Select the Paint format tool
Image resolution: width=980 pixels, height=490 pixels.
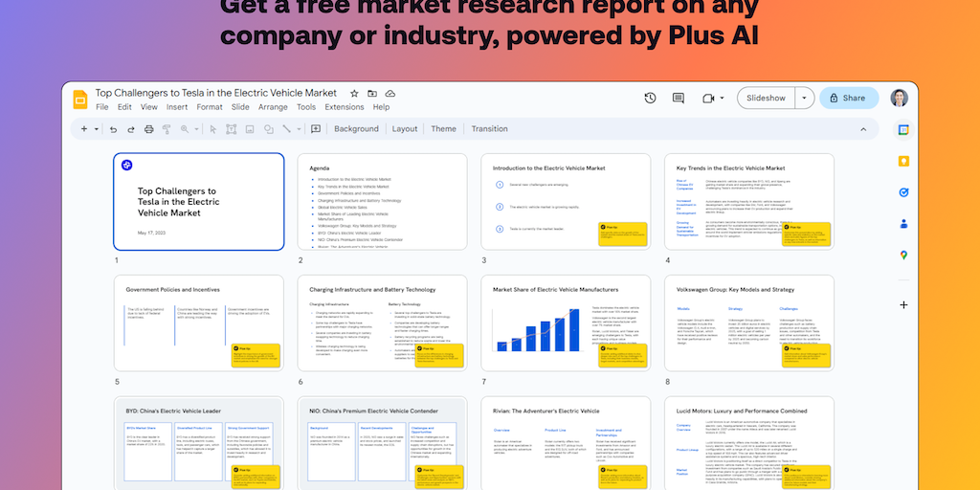[167, 129]
